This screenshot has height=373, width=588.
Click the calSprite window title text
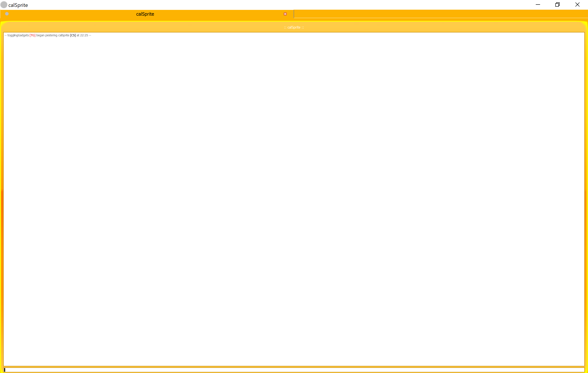point(18,5)
